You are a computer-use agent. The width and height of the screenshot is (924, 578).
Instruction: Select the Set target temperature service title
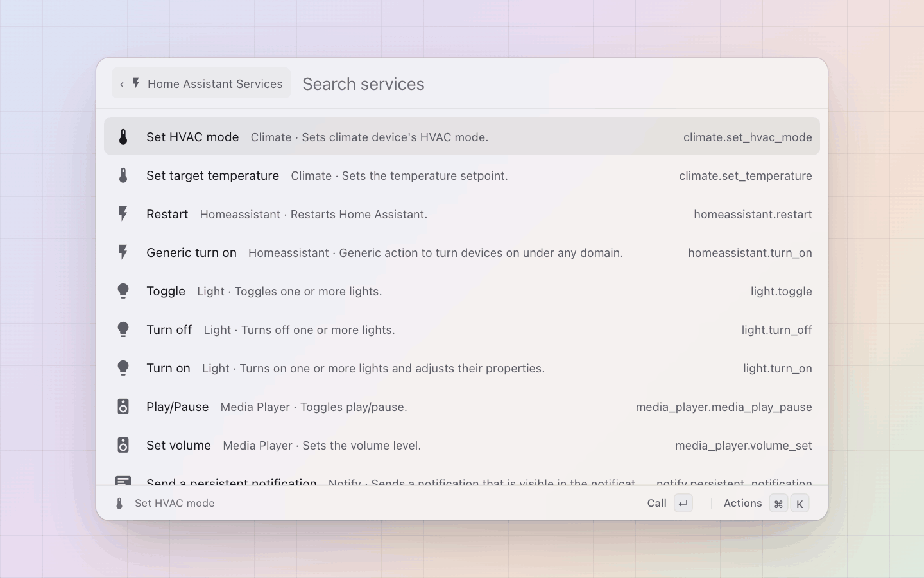pyautogui.click(x=212, y=175)
